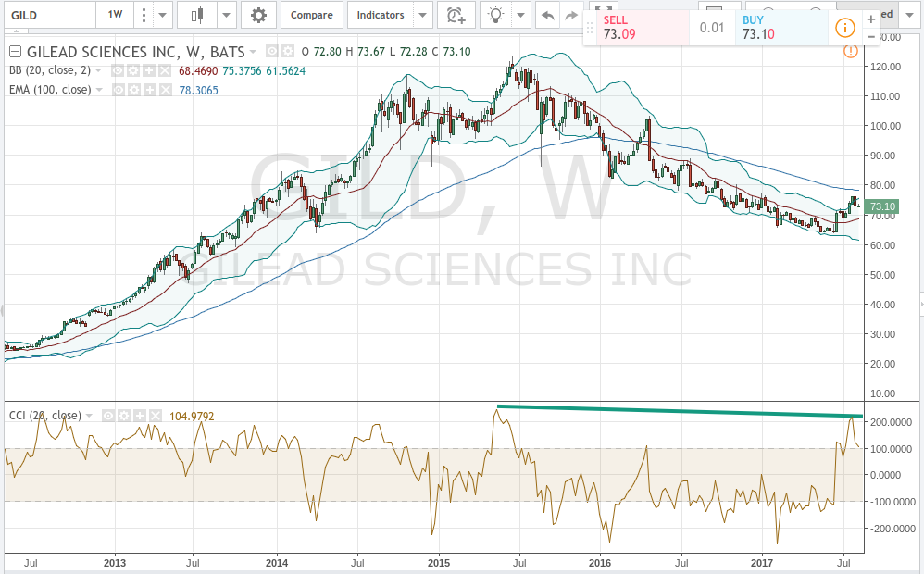924x574 pixels.
Task: Remove the BB indicator
Action: (x=165, y=71)
